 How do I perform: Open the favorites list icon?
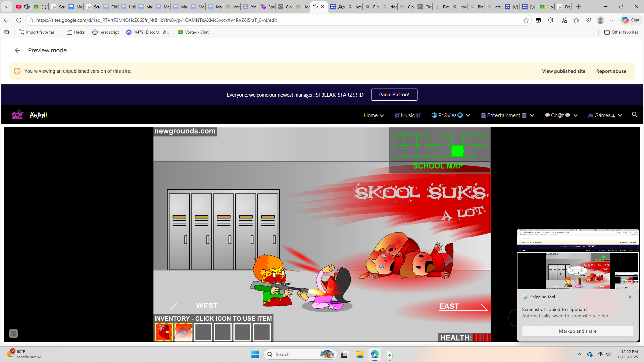[x=576, y=20]
